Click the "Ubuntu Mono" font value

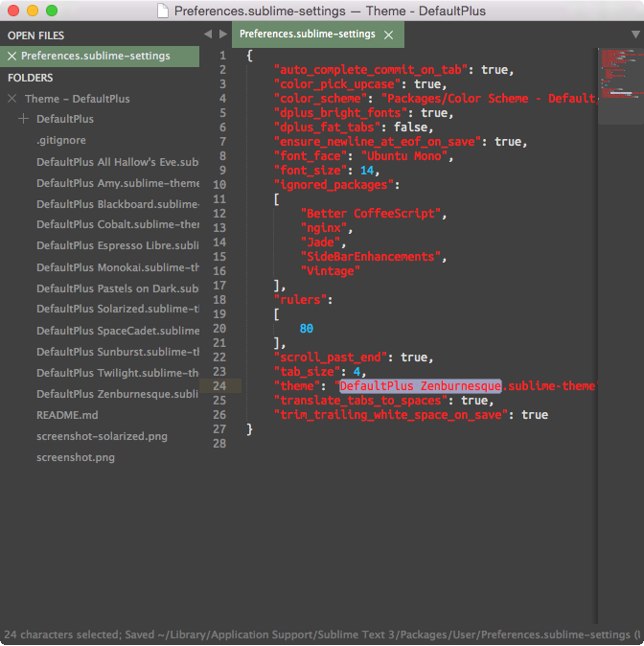click(x=404, y=156)
